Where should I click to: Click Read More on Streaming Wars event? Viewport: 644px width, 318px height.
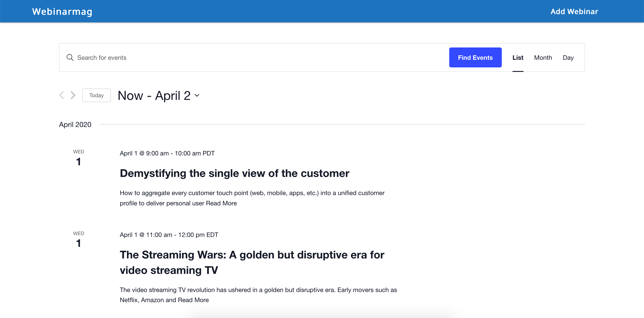pyautogui.click(x=193, y=300)
